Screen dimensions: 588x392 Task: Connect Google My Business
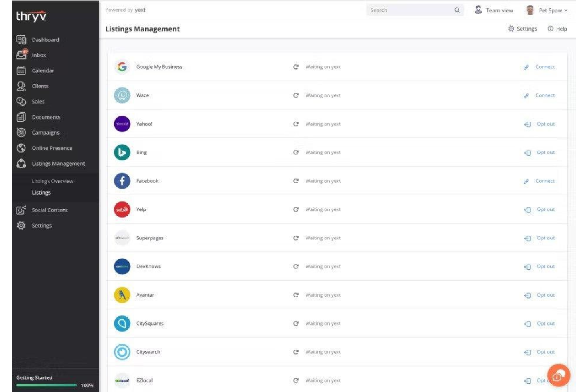tap(539, 67)
